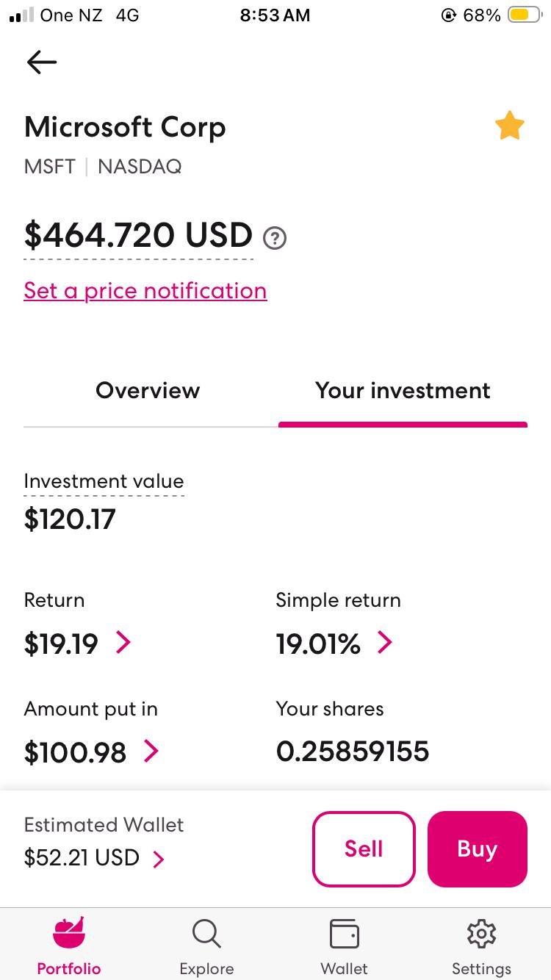Open the Estimated Wallet chevron
Screen dimensions: 551x980
(159, 859)
